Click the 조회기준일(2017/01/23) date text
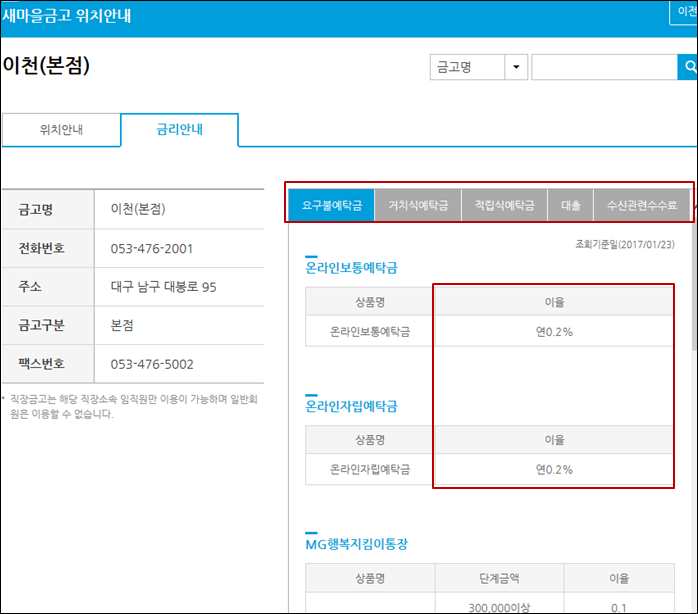The image size is (698, 614). point(625,244)
